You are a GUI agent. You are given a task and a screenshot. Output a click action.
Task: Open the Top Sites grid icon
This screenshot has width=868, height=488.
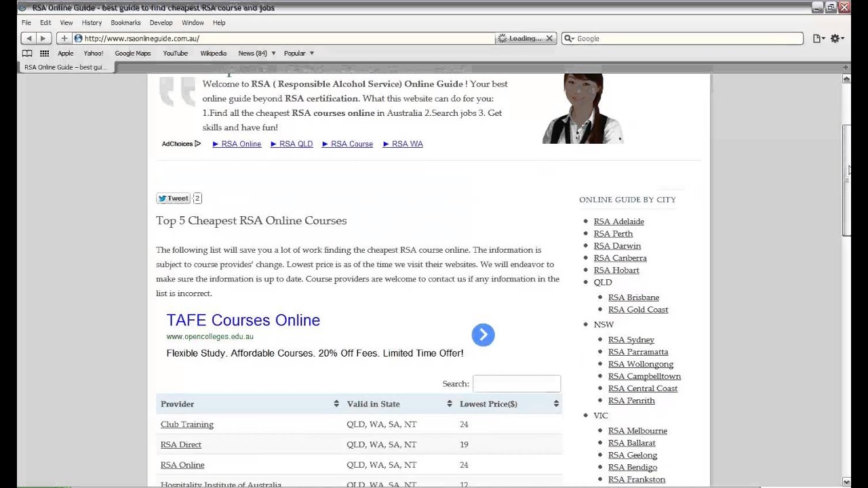44,53
